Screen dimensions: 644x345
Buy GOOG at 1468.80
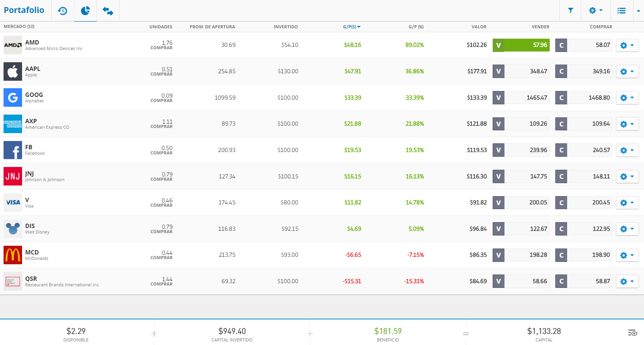584,98
